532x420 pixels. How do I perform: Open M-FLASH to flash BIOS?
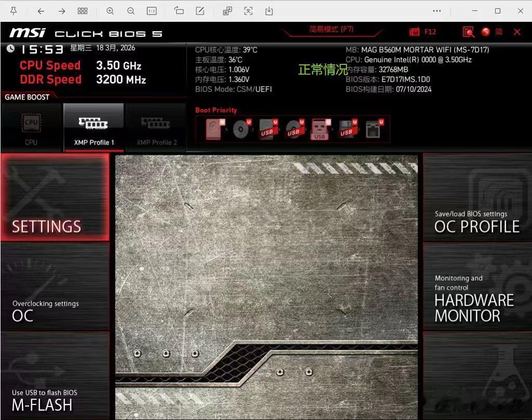(55, 375)
